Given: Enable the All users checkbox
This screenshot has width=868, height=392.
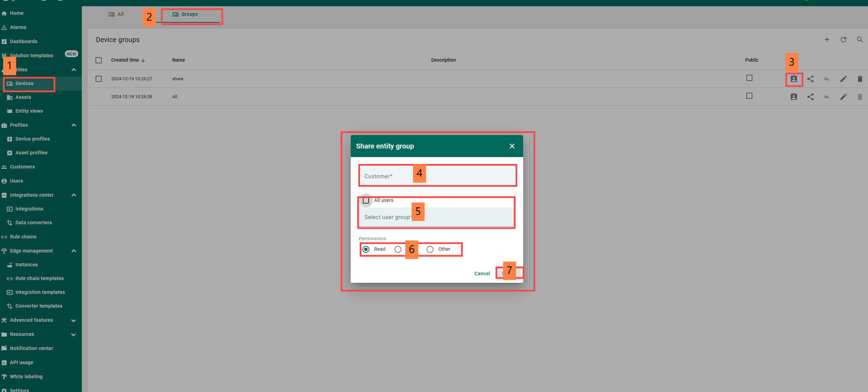Looking at the screenshot, I should 366,200.
